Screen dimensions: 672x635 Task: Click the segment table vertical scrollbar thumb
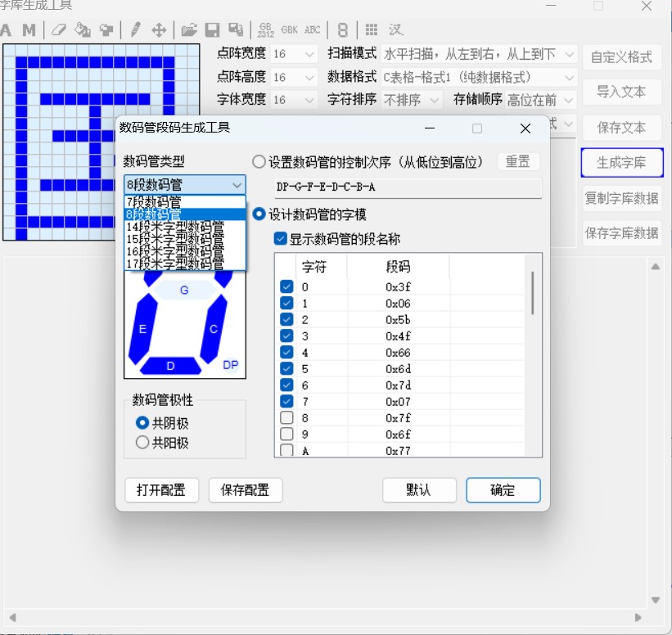pyautogui.click(x=533, y=293)
